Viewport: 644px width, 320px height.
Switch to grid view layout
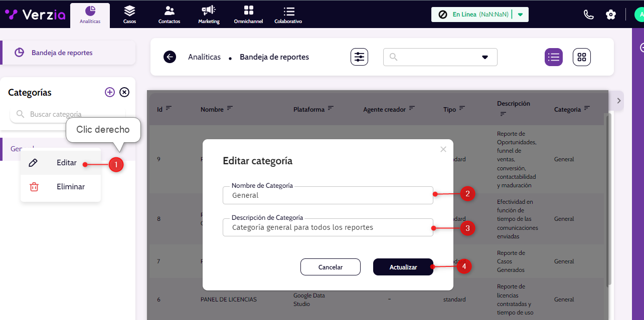582,57
